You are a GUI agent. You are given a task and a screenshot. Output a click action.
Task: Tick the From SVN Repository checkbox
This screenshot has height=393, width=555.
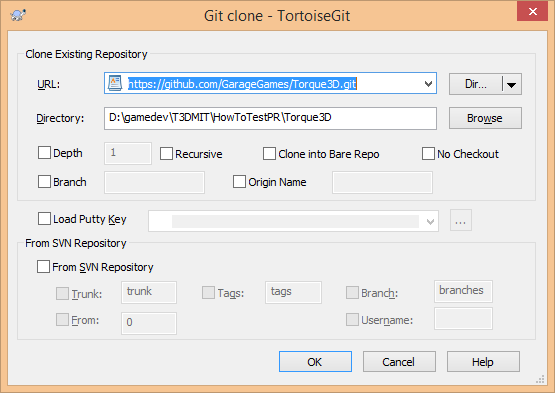(43, 267)
